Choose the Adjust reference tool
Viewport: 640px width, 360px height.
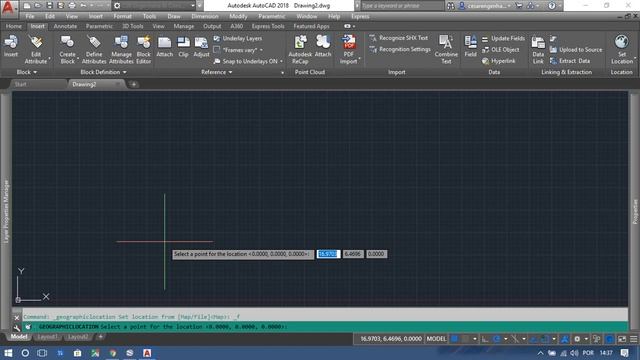point(201,46)
